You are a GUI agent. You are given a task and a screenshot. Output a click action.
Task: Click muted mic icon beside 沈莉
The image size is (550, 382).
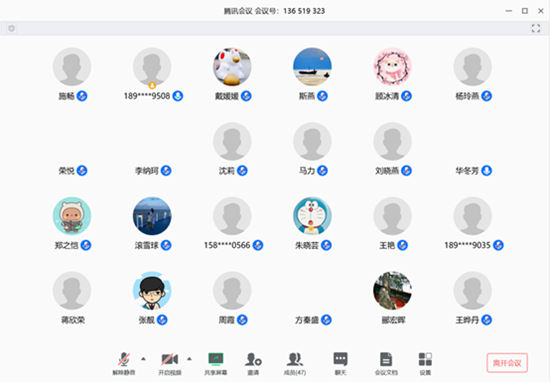click(x=242, y=170)
